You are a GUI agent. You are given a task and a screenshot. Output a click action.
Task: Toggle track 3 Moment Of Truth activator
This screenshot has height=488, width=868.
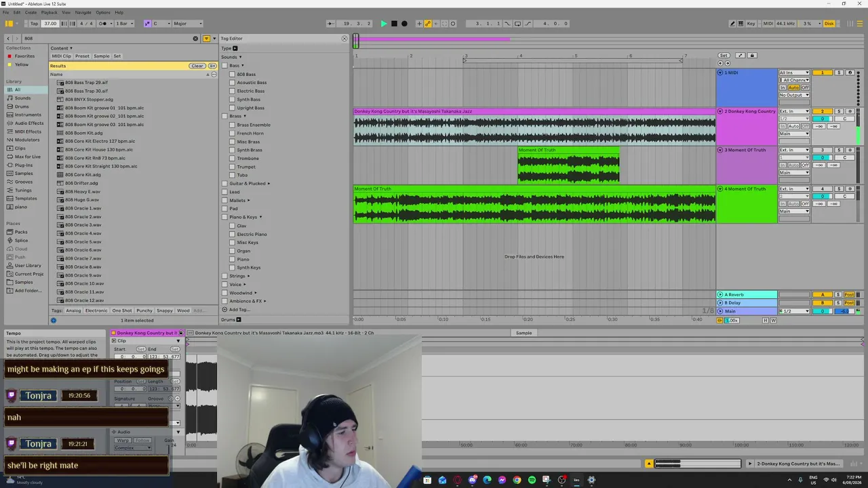click(822, 150)
